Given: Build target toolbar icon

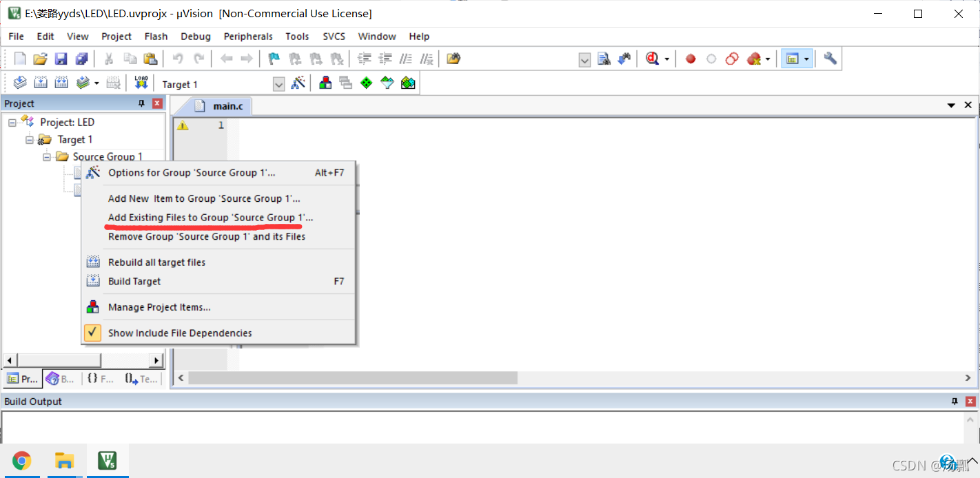Looking at the screenshot, I should coord(41,83).
